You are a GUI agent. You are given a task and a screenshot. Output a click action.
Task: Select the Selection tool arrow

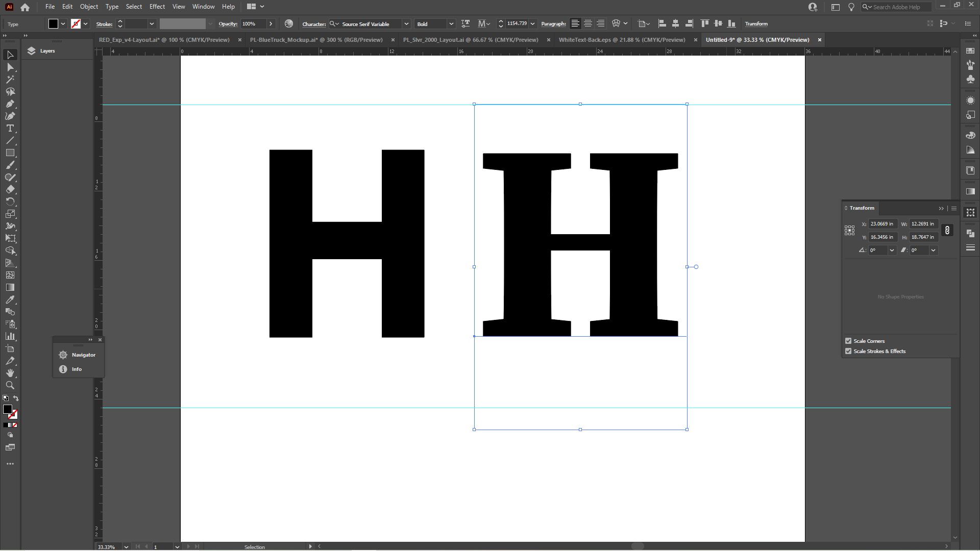click(10, 55)
